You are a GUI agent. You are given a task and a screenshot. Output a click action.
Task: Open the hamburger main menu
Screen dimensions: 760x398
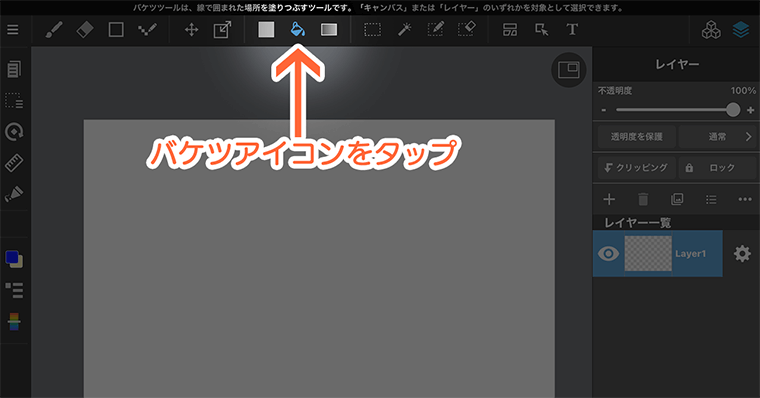(13, 30)
